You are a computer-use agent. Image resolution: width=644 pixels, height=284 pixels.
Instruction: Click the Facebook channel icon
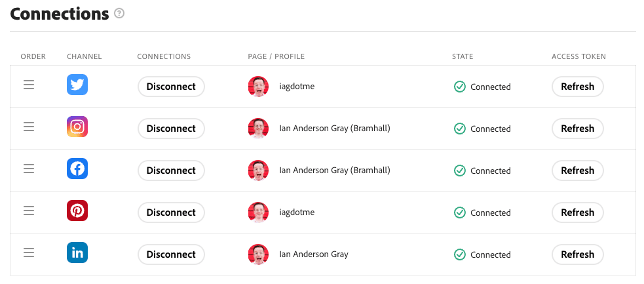point(77,169)
